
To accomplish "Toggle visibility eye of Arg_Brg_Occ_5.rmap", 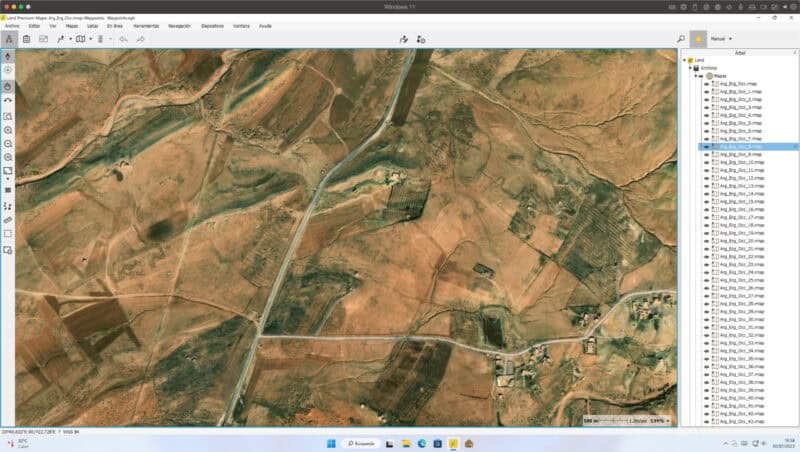I will [x=707, y=123].
